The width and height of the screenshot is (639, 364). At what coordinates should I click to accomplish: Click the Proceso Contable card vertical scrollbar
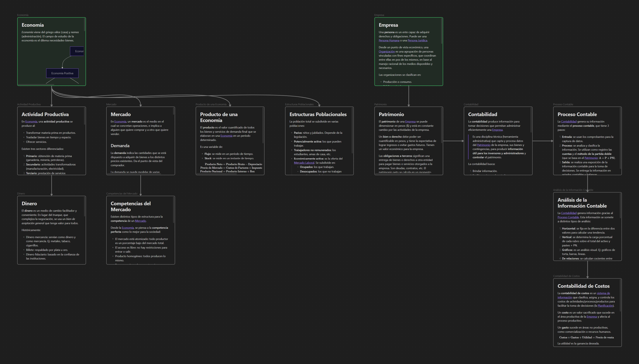click(620, 138)
